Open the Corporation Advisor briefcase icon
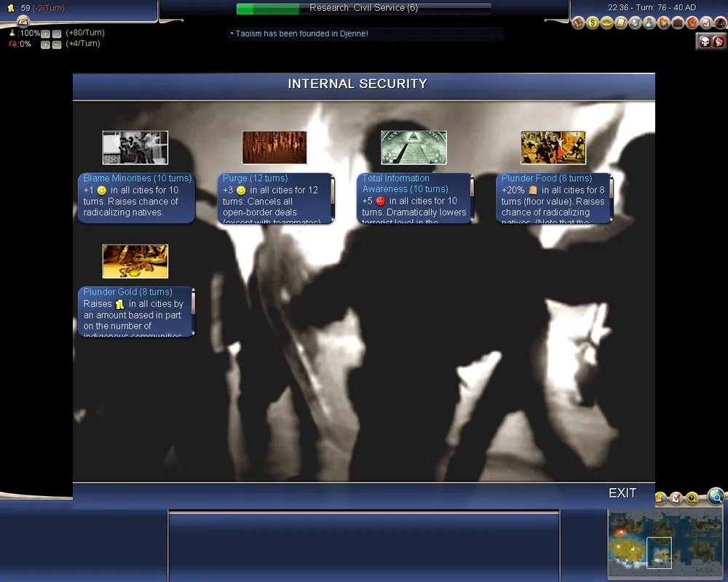 tap(678, 23)
